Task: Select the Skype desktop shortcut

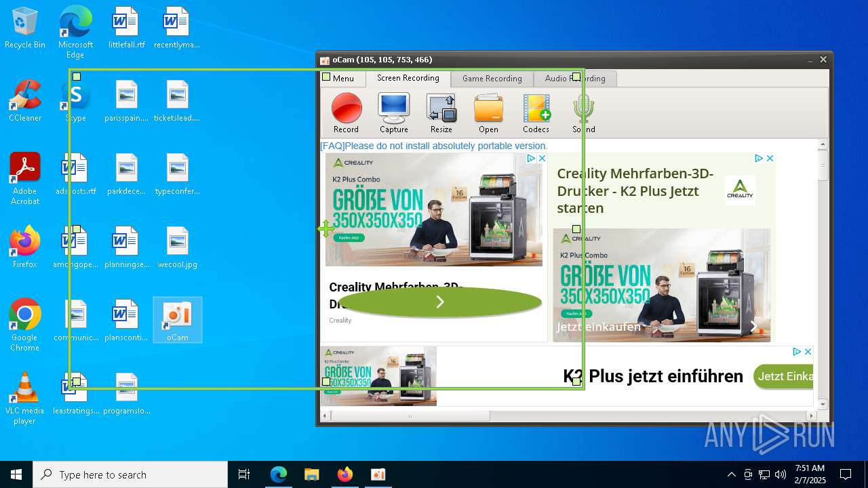Action: [x=75, y=101]
